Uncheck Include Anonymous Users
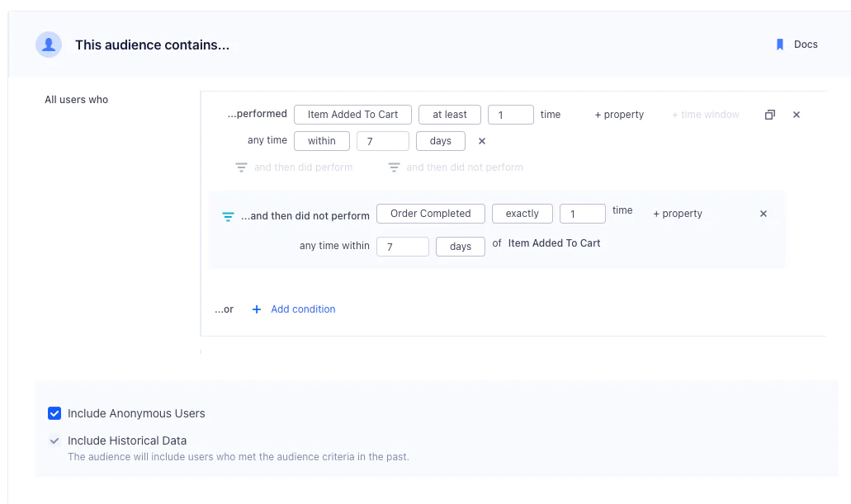Screen dimensions: 851x504 (x=54, y=413)
